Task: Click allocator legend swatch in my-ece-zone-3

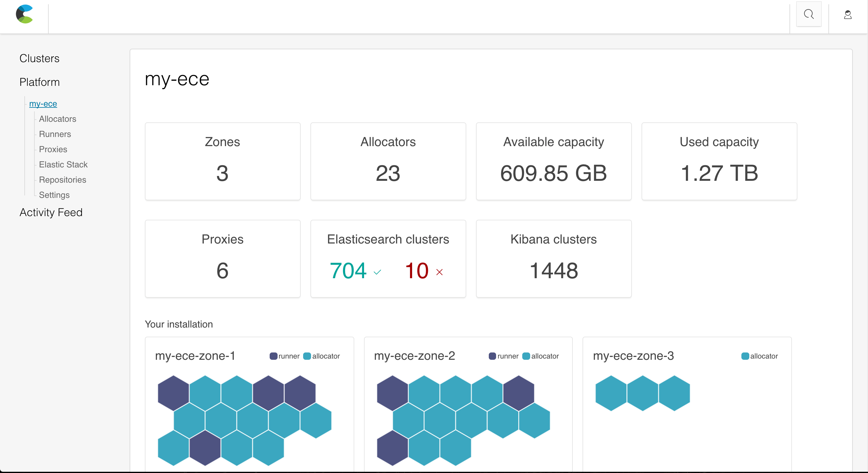Action: (x=745, y=356)
